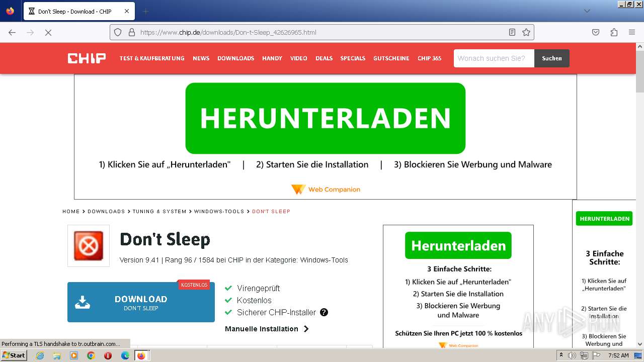Open Windows Media Player taskbar icon

74,355
